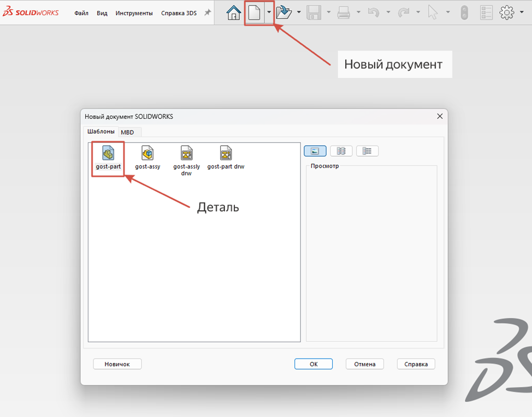Image resolution: width=532 pixels, height=417 pixels.
Task: Pin the menu bar with the pushpin
Action: 208,13
